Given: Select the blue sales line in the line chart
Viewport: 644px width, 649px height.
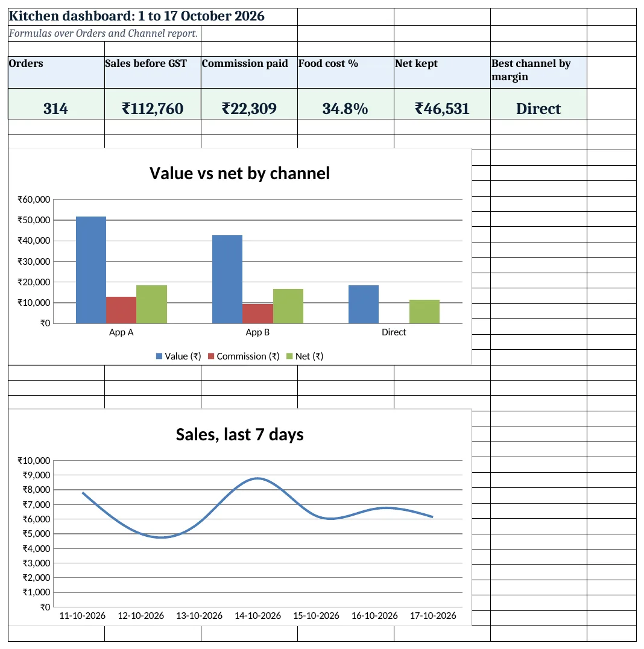Looking at the screenshot, I should click(258, 479).
